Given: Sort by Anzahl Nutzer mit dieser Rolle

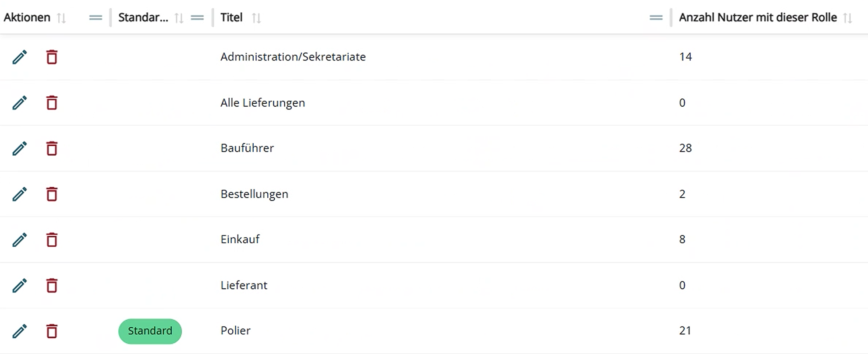Looking at the screenshot, I should (848, 18).
